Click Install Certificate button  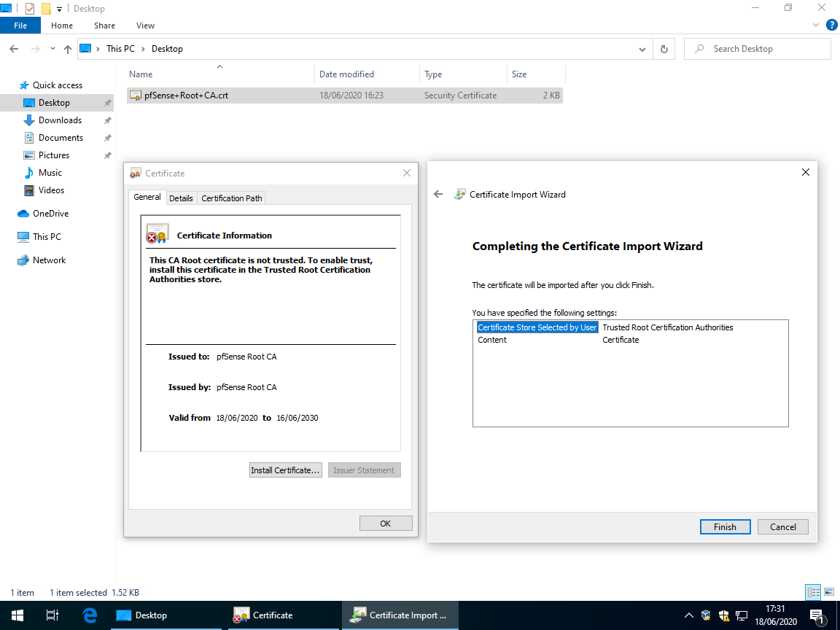(x=286, y=470)
